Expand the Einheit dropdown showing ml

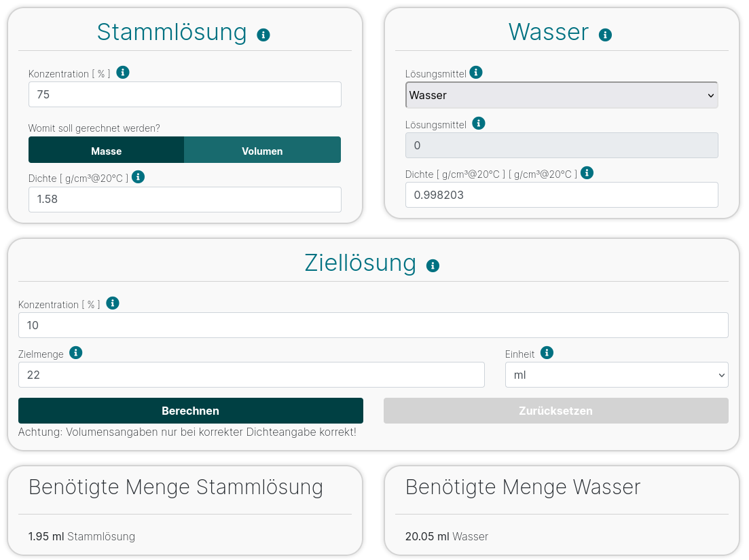click(616, 375)
